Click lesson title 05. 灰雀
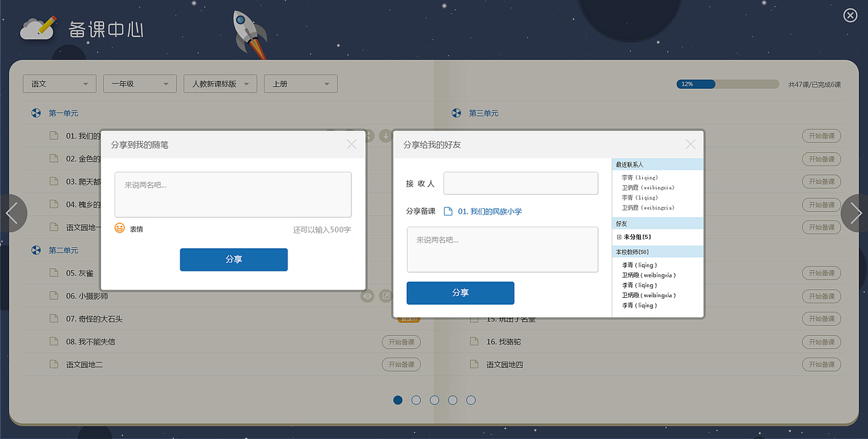868x439 pixels. coord(80,273)
